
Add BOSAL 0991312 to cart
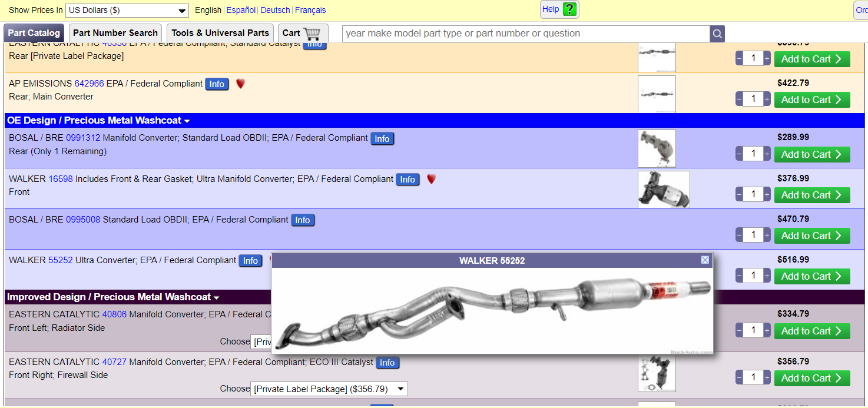point(812,154)
